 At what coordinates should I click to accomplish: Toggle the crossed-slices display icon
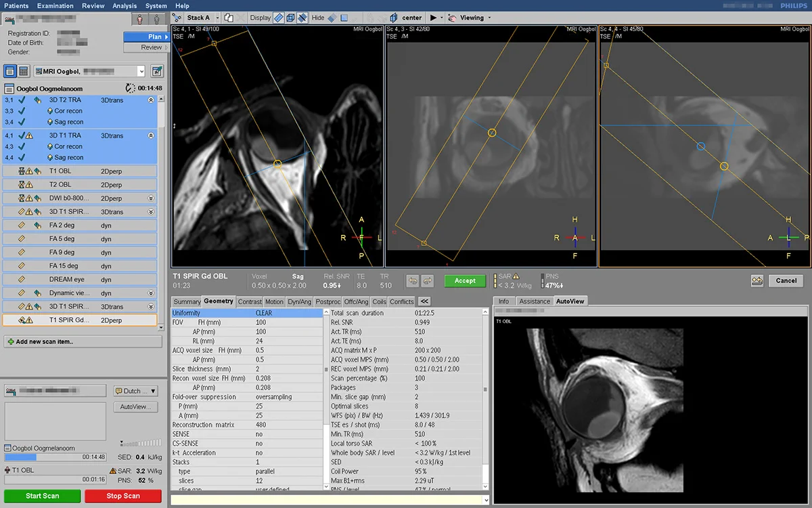[302, 18]
